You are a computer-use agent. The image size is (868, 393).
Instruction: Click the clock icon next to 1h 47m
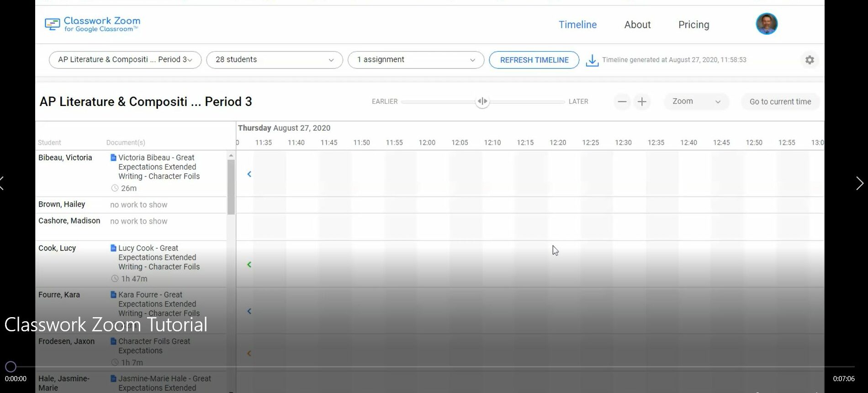(x=115, y=279)
